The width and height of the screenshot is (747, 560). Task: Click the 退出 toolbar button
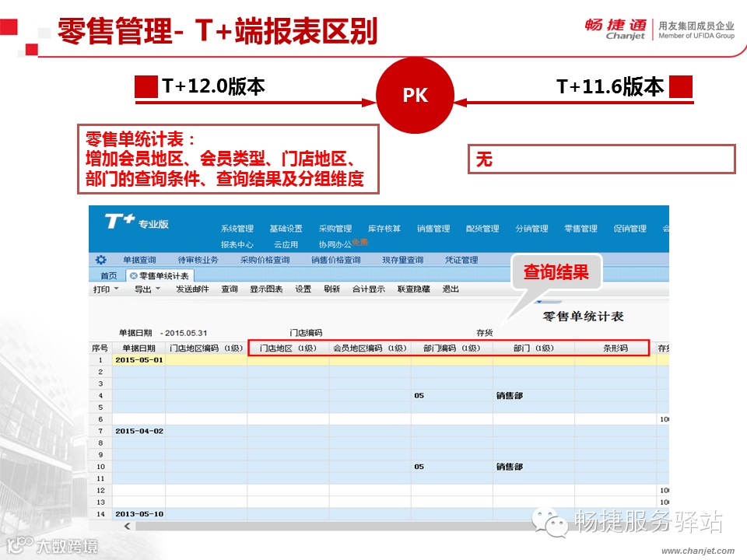451,289
